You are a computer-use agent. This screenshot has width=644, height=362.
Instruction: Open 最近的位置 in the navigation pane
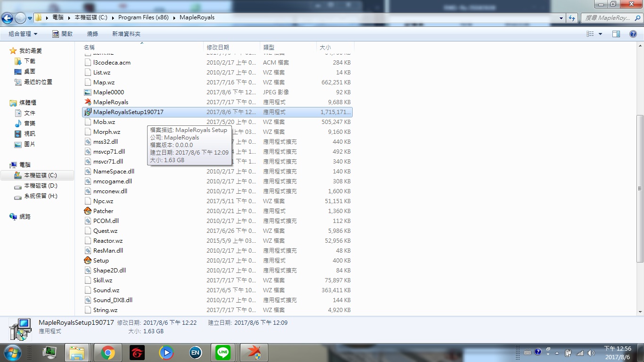(x=38, y=82)
